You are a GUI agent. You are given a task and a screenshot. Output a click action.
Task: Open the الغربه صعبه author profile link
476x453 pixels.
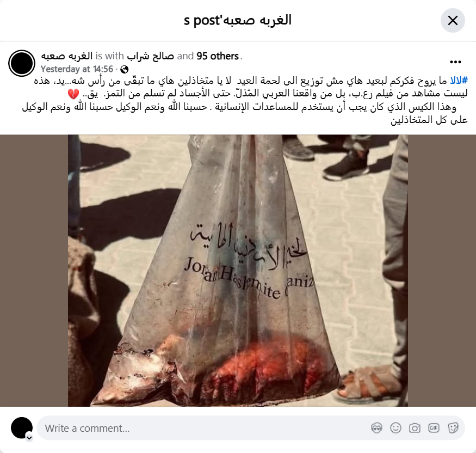pyautogui.click(x=67, y=56)
